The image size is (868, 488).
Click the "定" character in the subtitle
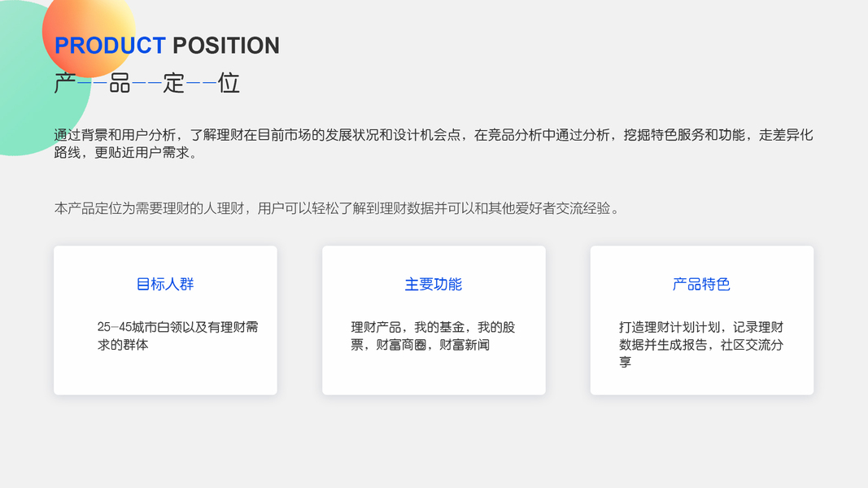(174, 83)
